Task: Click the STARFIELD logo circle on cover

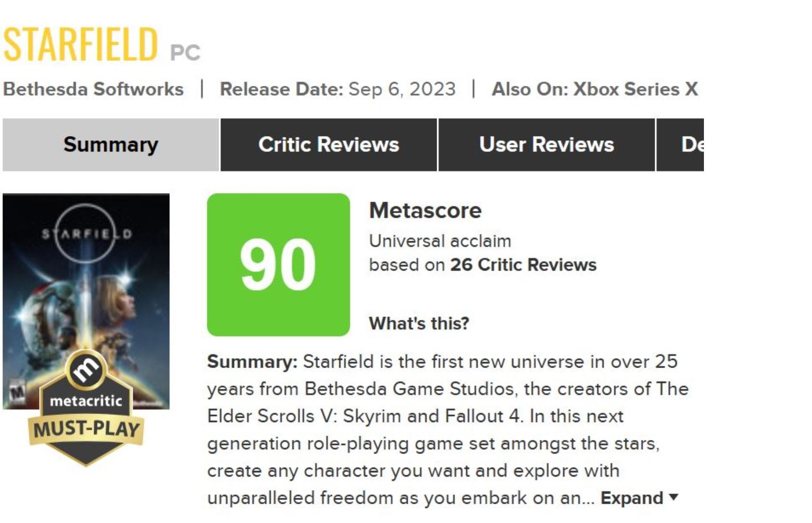Action: click(86, 234)
